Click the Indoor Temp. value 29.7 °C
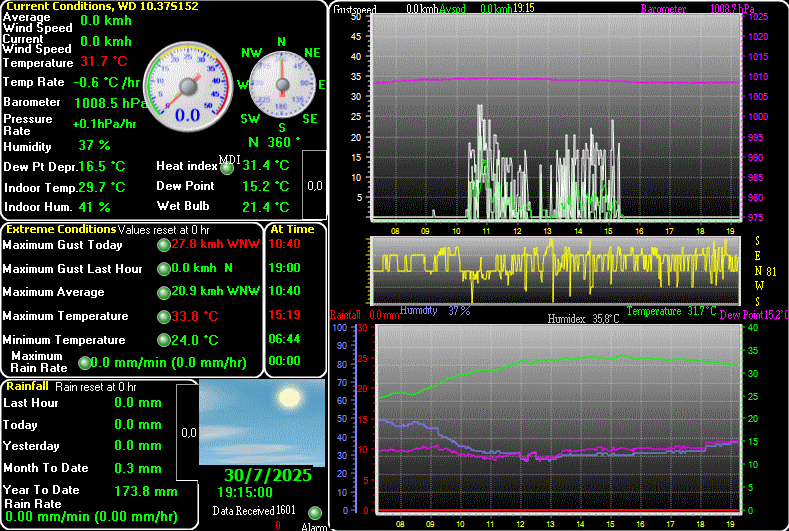Screen dimensions: 789x531 (x=102, y=187)
